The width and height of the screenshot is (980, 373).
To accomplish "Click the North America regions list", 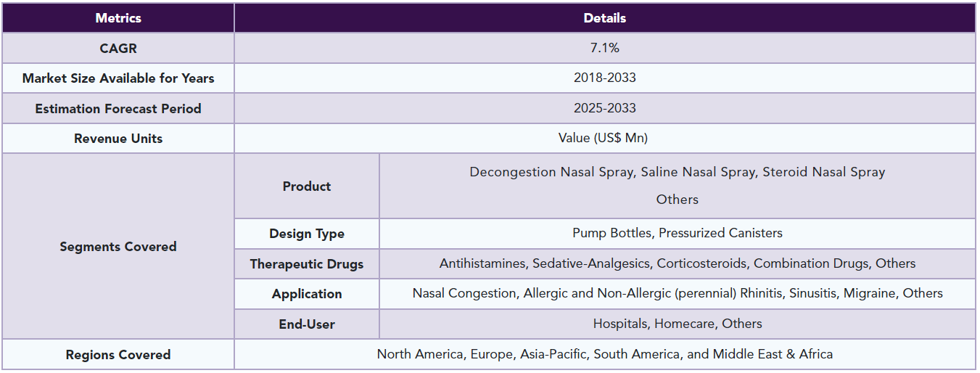I will [605, 355].
